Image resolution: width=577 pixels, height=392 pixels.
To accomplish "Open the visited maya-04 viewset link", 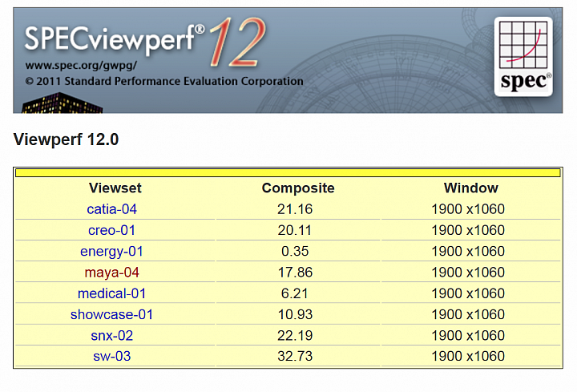I will 111,273.
